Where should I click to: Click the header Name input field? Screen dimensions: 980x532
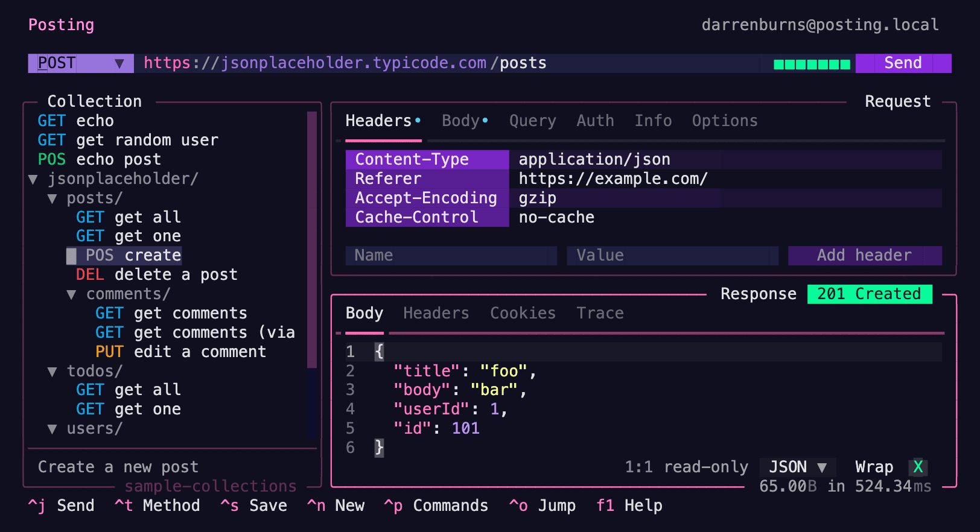point(451,256)
